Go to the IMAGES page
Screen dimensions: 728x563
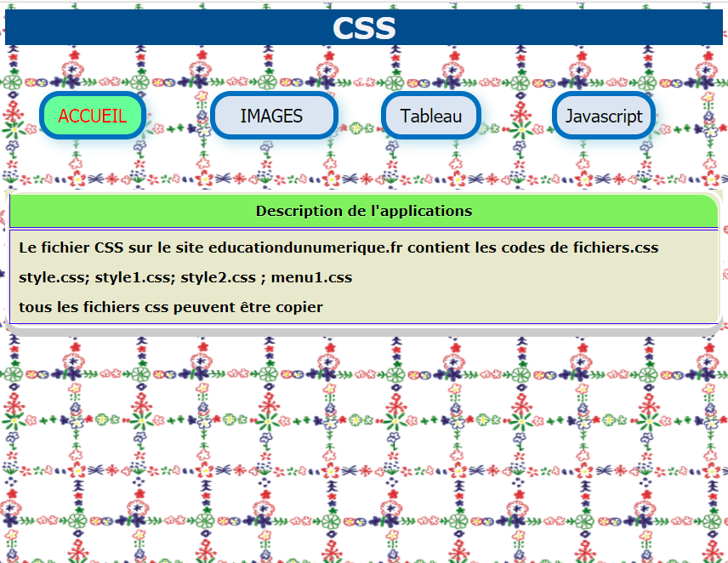274,116
